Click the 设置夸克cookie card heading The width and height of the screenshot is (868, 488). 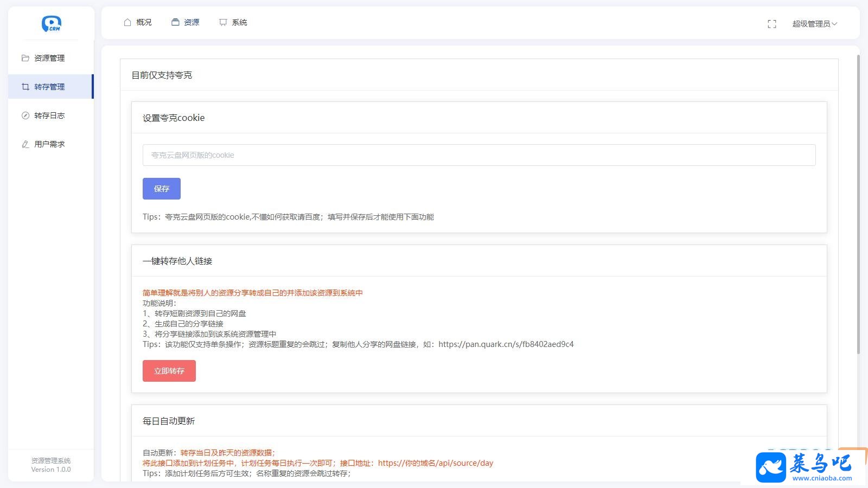174,118
